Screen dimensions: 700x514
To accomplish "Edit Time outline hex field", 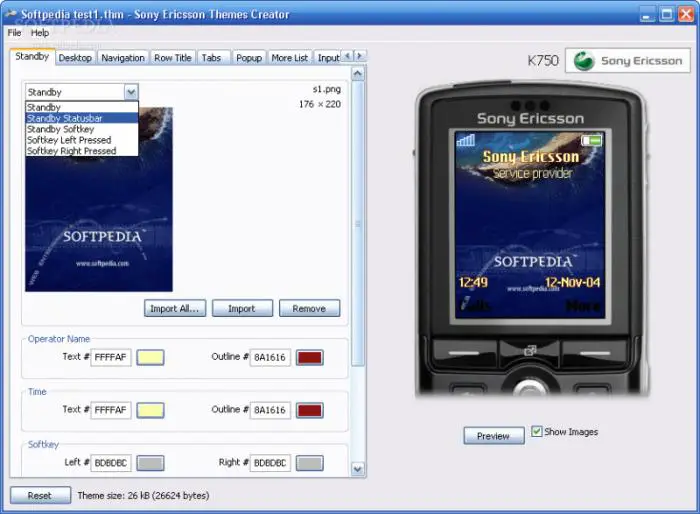I will pyautogui.click(x=270, y=410).
